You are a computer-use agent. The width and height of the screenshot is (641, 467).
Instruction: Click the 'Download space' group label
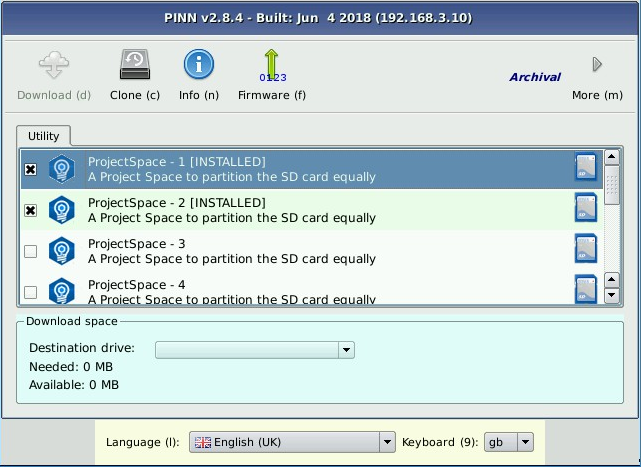72,321
